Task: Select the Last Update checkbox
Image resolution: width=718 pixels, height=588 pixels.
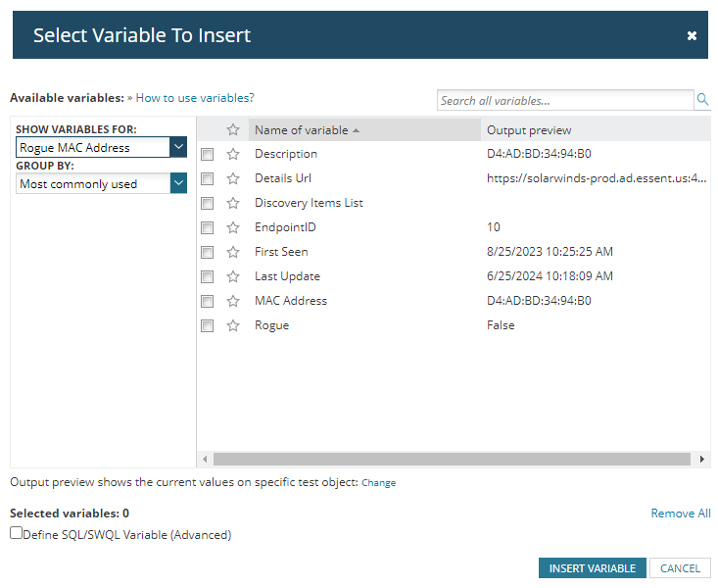Action: pos(207,276)
